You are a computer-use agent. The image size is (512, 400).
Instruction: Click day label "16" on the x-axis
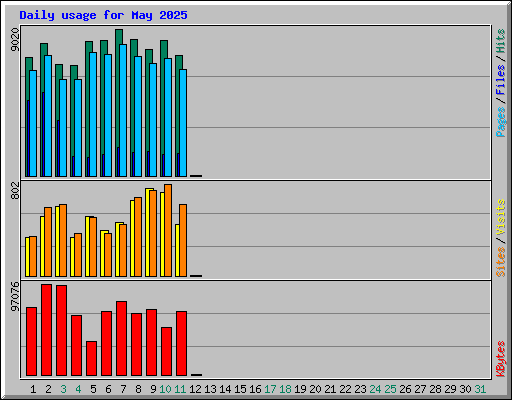tap(255, 389)
